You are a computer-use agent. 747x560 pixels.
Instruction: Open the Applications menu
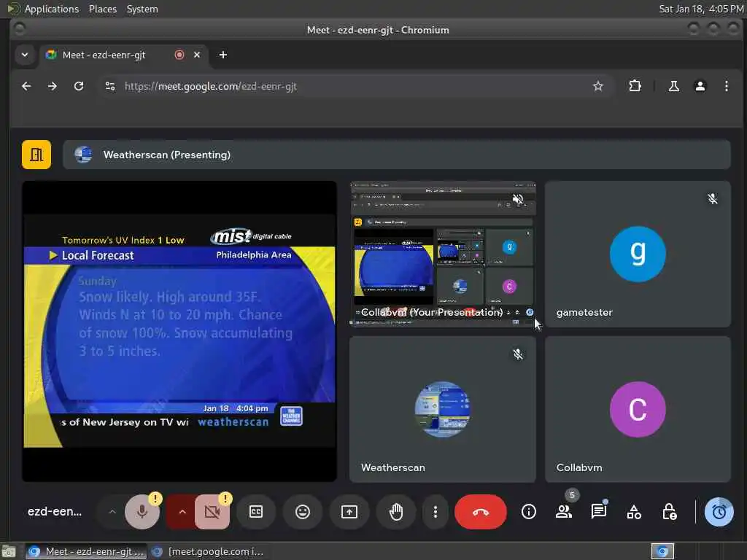click(x=52, y=9)
